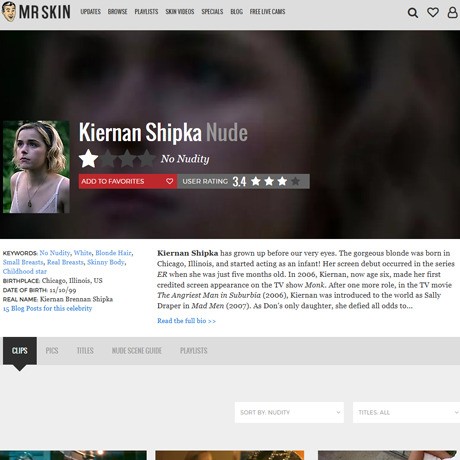Open the favorites heart icon in header
The height and width of the screenshot is (460, 460).
(x=433, y=13)
